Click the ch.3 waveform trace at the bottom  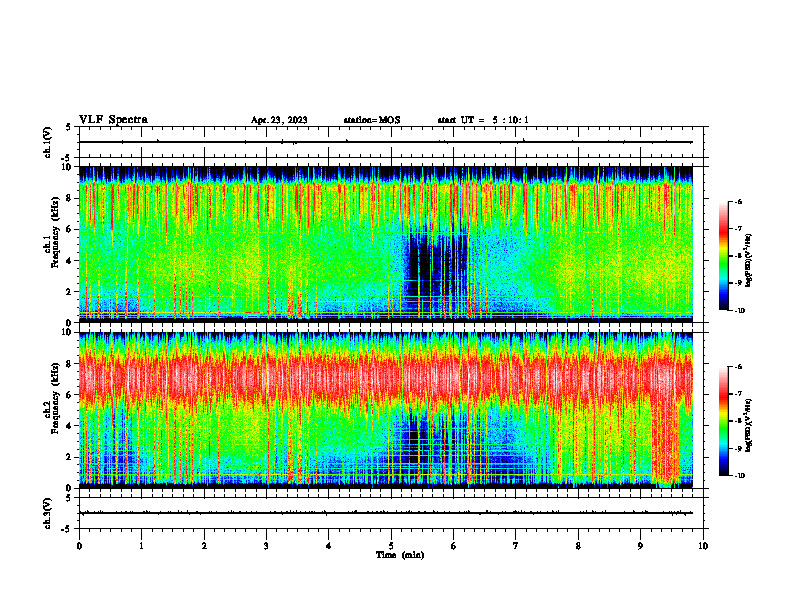click(385, 513)
